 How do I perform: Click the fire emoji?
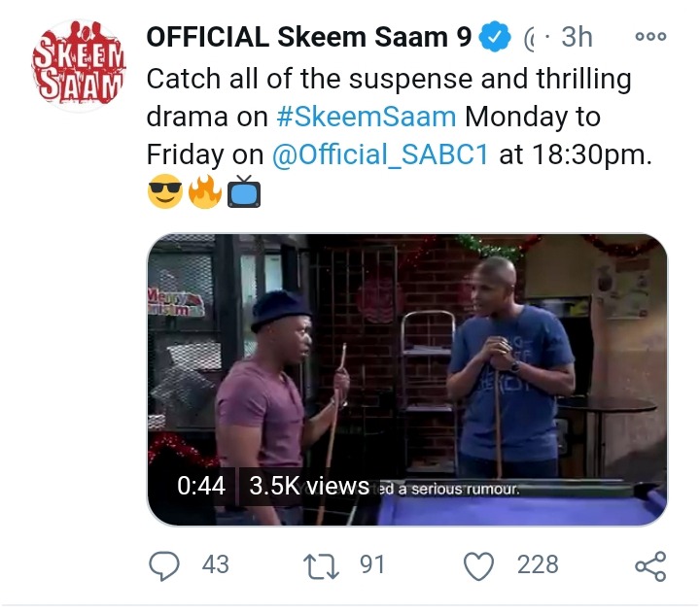point(205,191)
